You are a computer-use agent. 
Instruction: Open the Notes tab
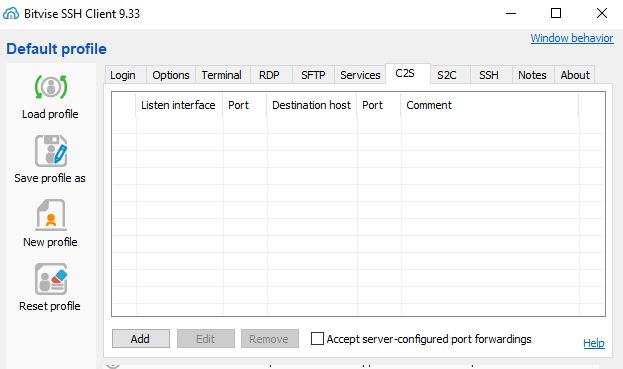[532, 75]
